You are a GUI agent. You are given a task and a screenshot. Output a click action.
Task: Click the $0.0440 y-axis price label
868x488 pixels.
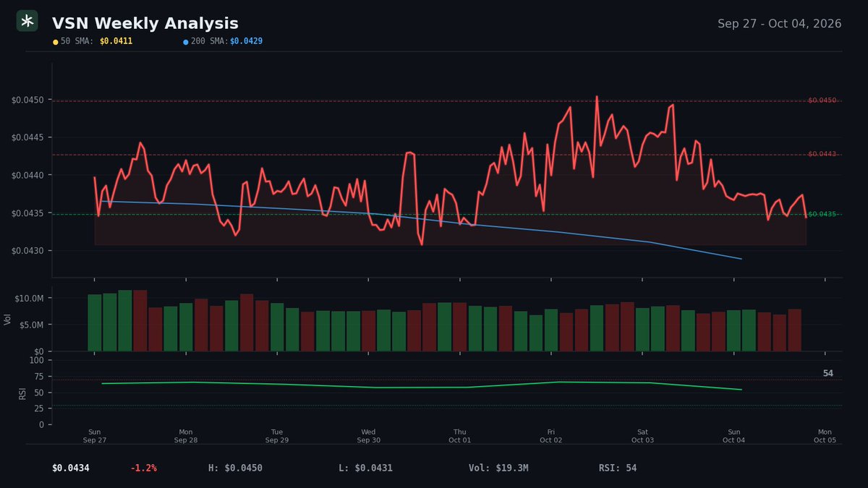tap(28, 175)
